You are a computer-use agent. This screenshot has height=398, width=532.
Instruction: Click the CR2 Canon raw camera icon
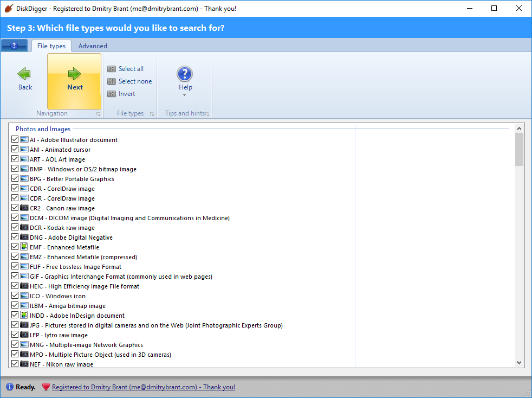(24, 208)
